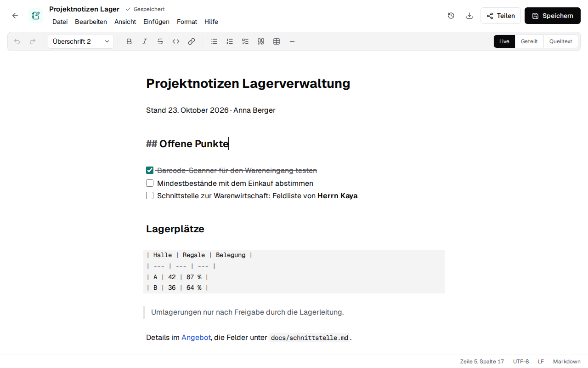Create a numbered list
This screenshot has height=368, width=588.
(230, 41)
